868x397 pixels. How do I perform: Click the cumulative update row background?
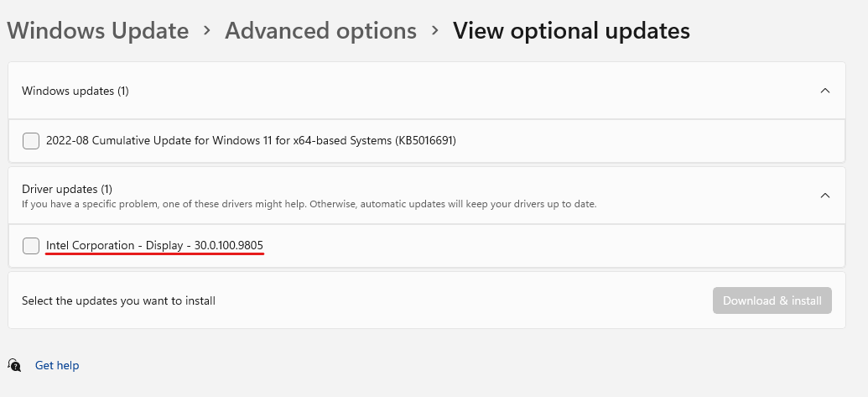pyautogui.click(x=427, y=141)
